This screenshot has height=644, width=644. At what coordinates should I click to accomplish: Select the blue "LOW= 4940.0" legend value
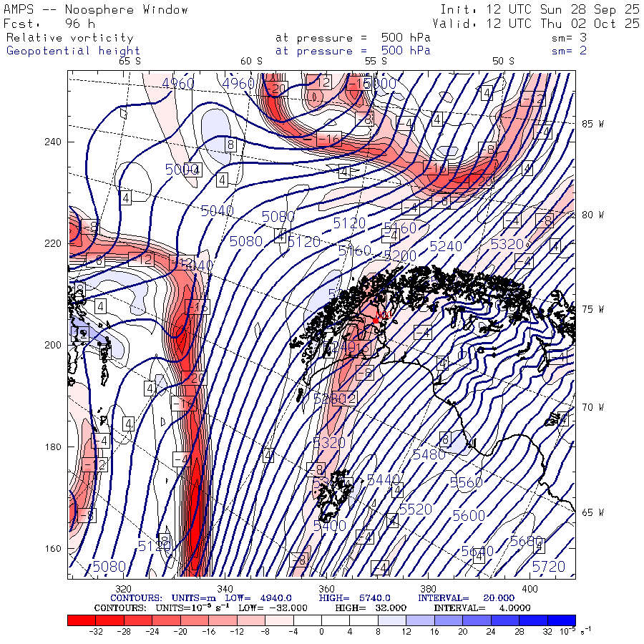pos(258,598)
